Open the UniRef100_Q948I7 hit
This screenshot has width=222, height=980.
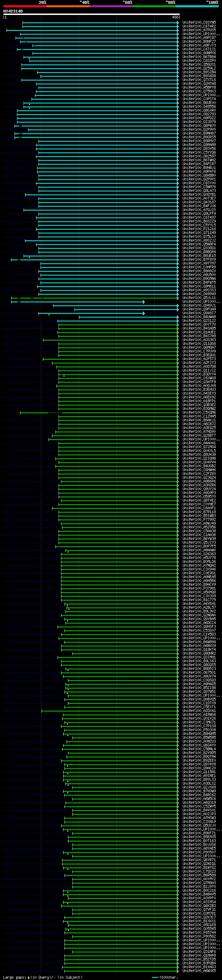[x=199, y=313]
